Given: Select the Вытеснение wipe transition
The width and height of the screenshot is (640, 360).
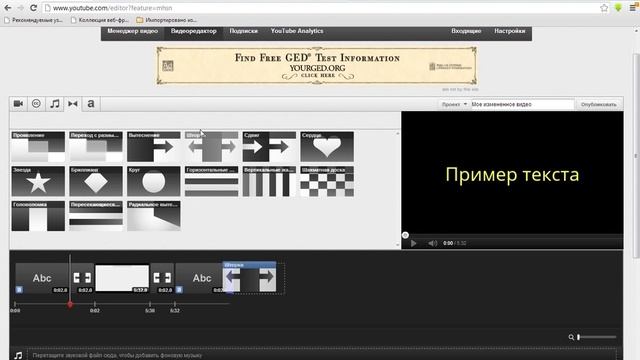Looking at the screenshot, I should tap(153, 147).
